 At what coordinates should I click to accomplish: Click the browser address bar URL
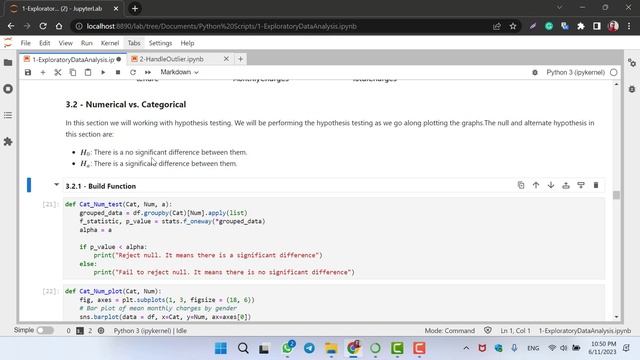[222, 26]
